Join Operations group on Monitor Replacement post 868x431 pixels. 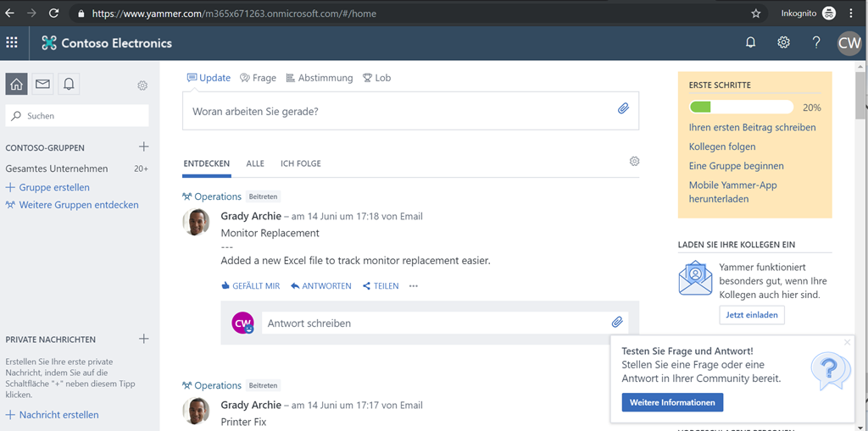[x=263, y=196]
